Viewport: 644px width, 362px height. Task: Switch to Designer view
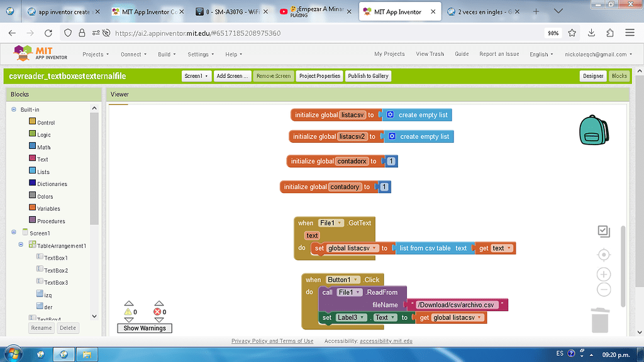[x=592, y=75]
